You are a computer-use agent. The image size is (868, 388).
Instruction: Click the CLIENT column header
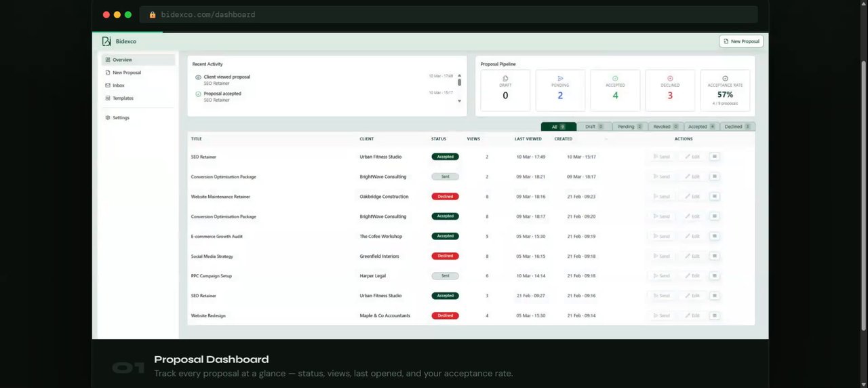click(x=367, y=139)
